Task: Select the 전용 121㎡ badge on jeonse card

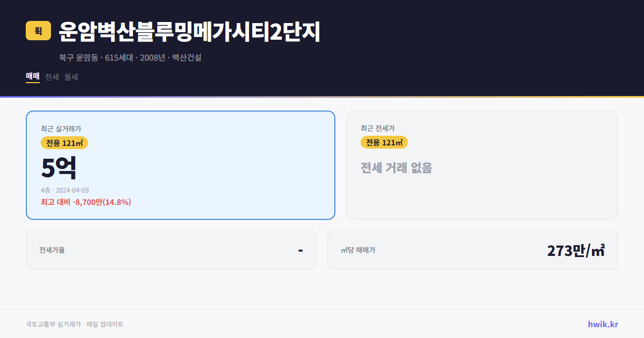Action: click(x=384, y=142)
